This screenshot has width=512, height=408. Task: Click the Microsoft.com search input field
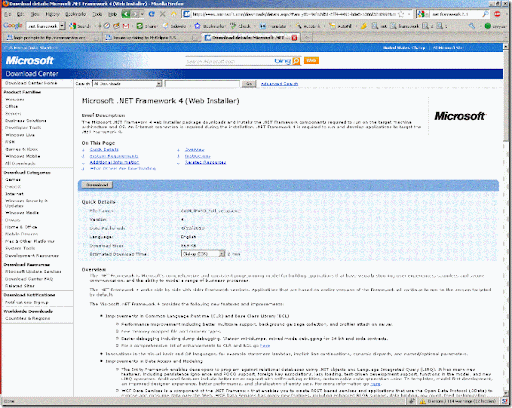230,61
